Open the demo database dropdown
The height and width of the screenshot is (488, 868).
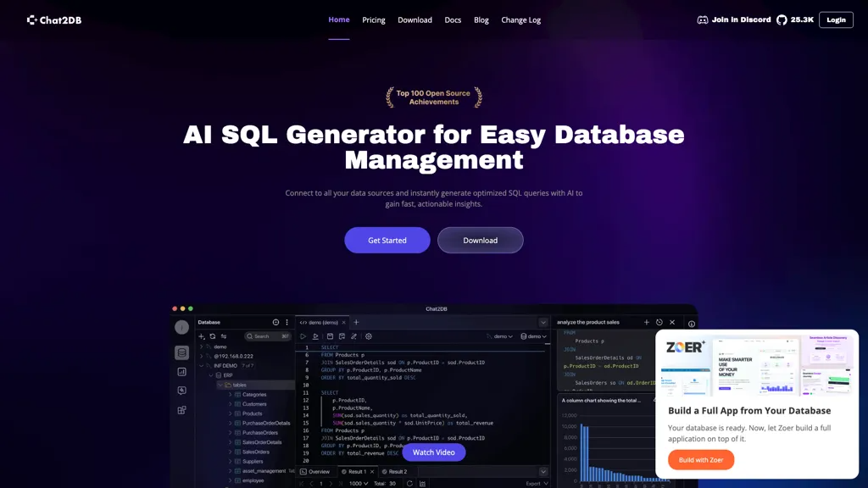tap(534, 336)
